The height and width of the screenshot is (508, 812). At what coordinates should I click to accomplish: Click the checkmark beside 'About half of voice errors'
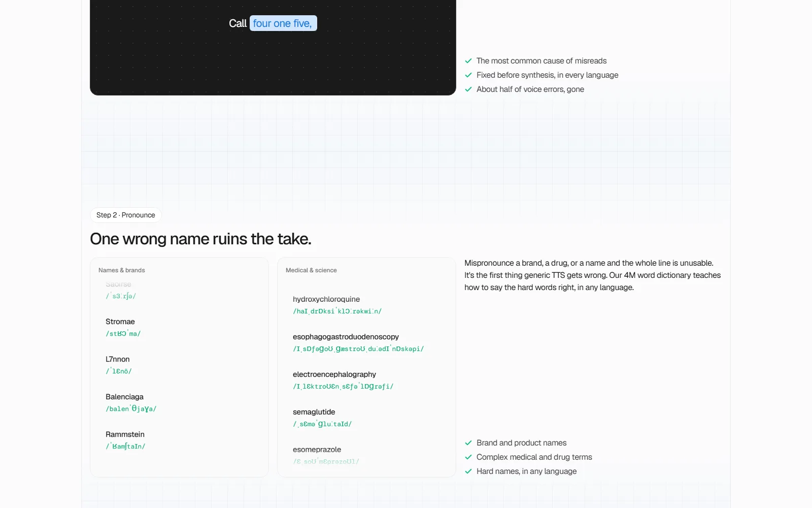tap(468, 89)
